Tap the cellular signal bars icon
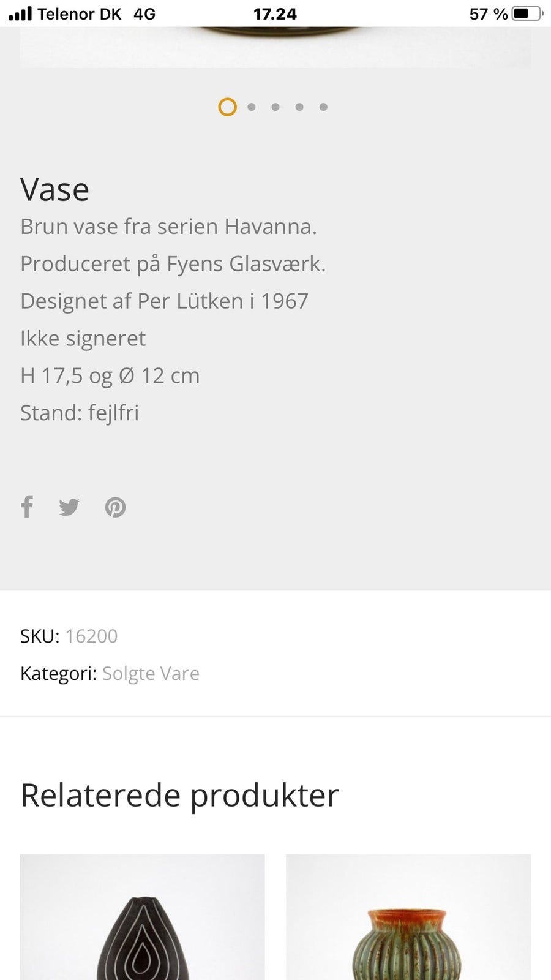 click(x=20, y=13)
